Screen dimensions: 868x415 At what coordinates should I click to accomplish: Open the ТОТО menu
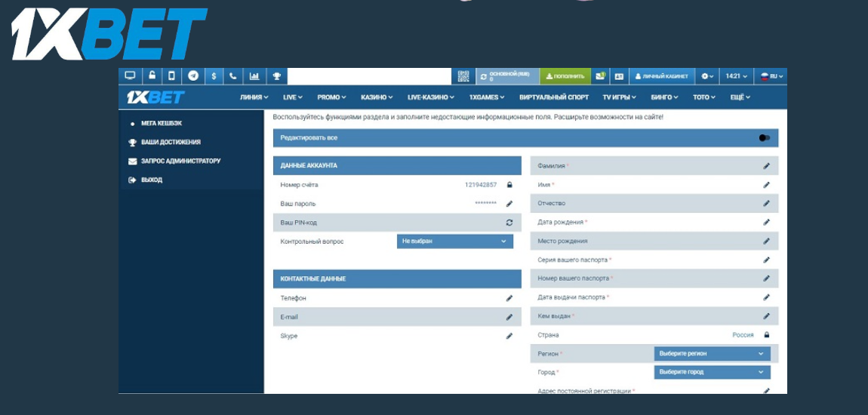coord(704,97)
